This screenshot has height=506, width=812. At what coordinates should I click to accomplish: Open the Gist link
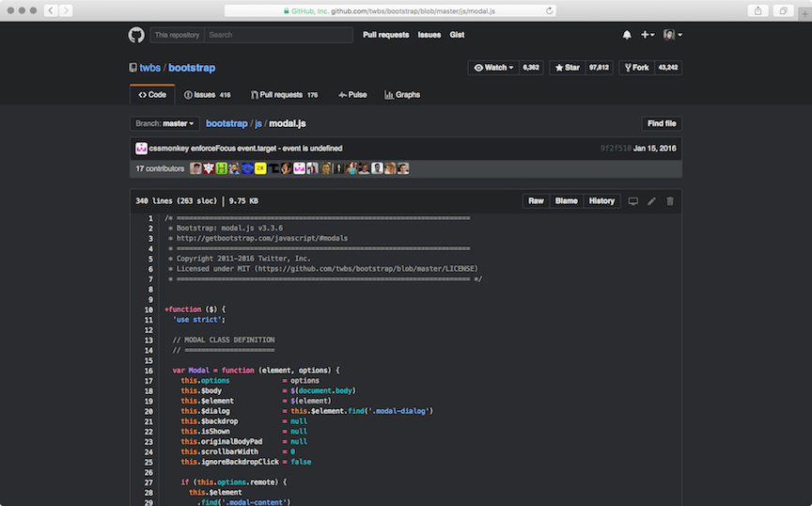pyautogui.click(x=457, y=35)
